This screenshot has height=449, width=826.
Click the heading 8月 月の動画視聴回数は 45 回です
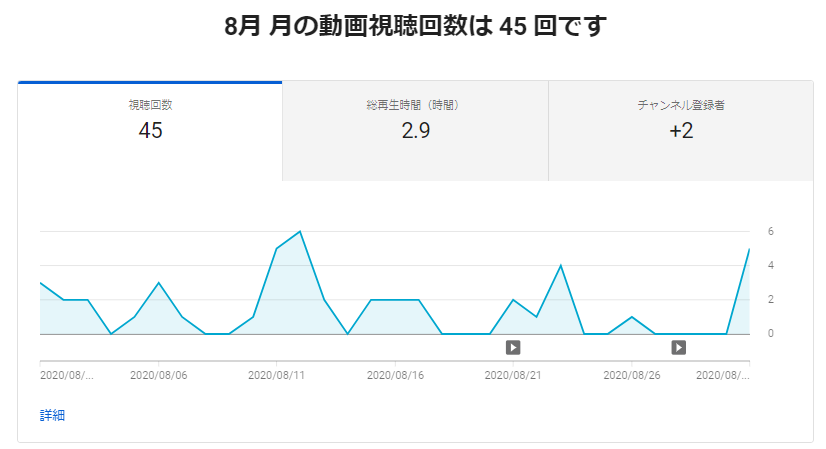[415, 26]
